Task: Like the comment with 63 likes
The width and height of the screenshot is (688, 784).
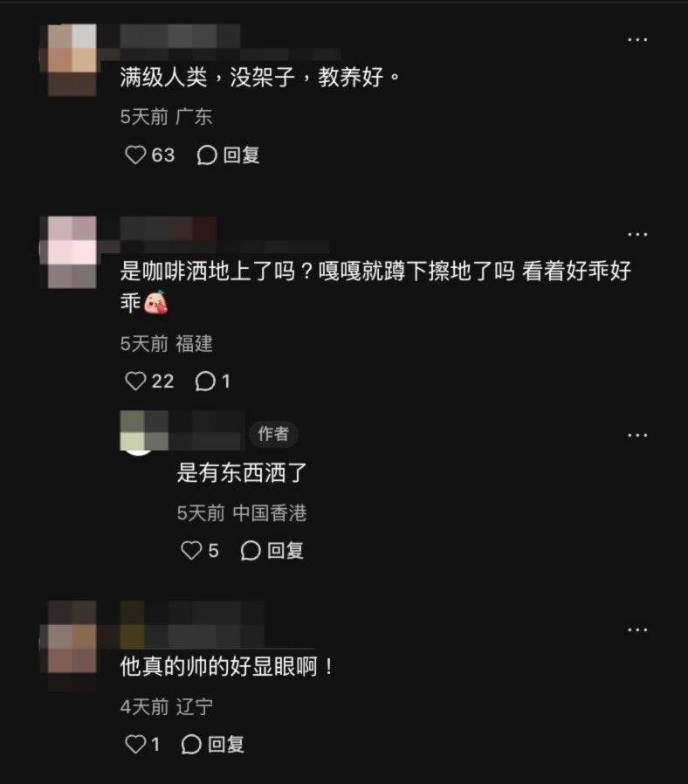Action: tap(135, 155)
